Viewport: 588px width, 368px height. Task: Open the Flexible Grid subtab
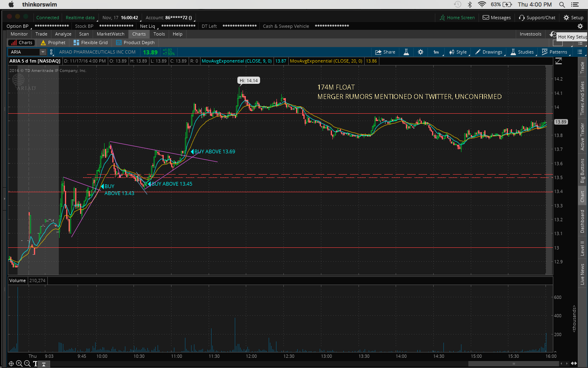point(91,43)
